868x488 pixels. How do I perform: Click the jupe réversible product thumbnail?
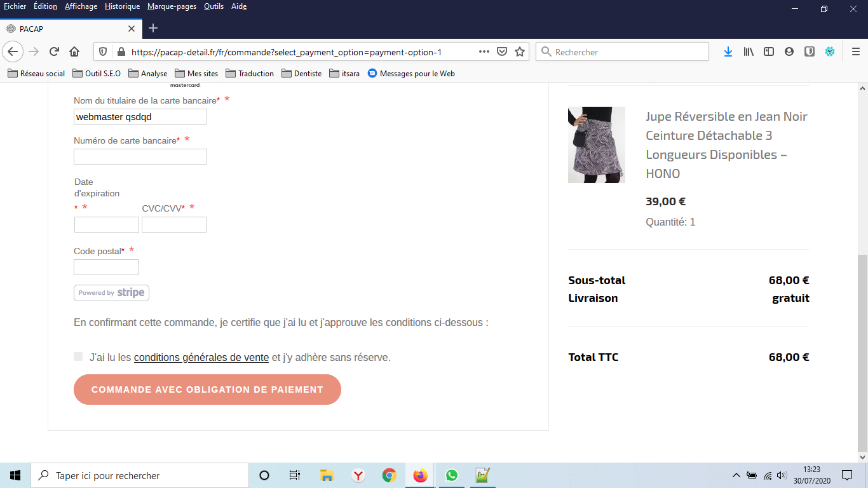tap(597, 145)
